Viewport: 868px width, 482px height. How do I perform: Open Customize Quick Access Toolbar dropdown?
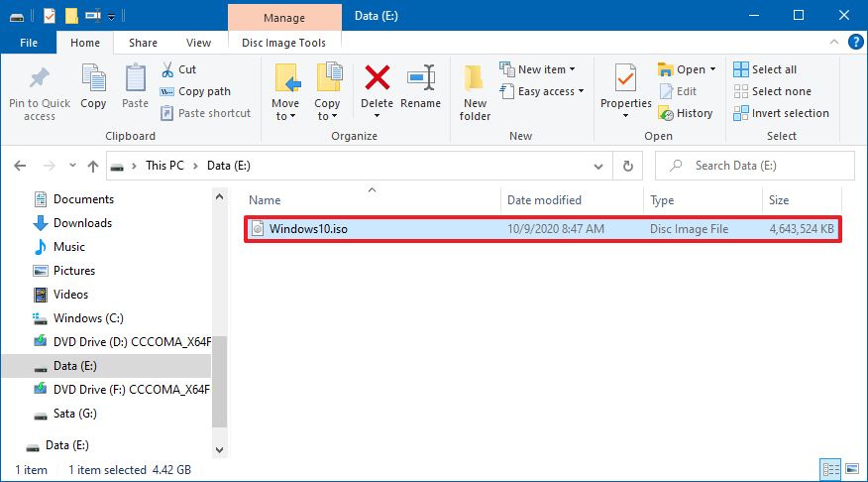coord(111,17)
